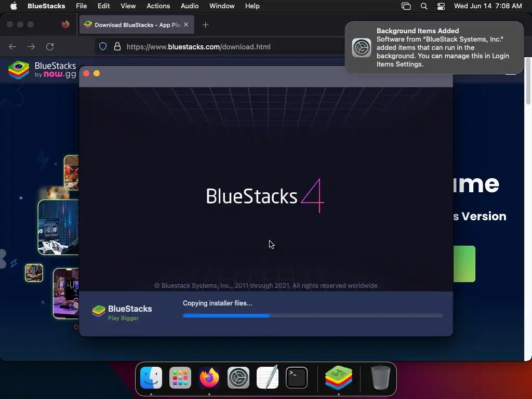Open Spotlight search in menu bar
The image size is (532, 399).
coord(424,6)
